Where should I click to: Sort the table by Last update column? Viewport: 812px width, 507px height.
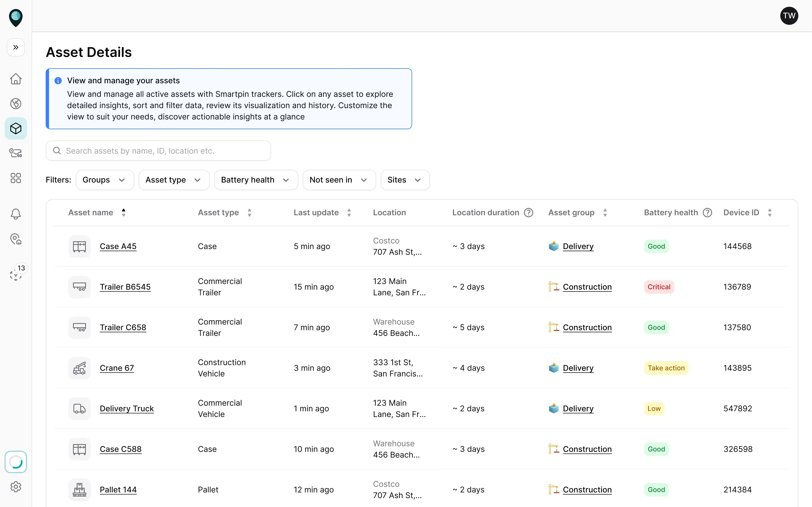coord(349,212)
